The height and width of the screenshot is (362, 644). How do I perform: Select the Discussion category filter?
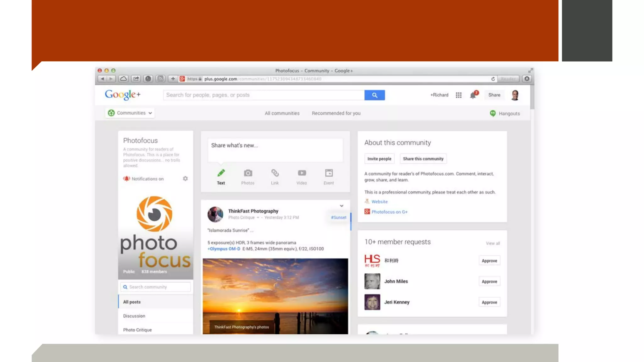tap(134, 316)
